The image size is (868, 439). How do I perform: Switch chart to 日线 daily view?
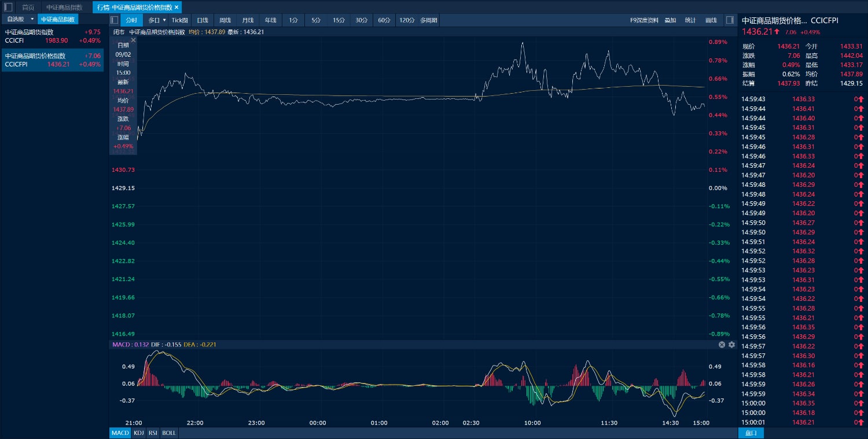pos(203,20)
